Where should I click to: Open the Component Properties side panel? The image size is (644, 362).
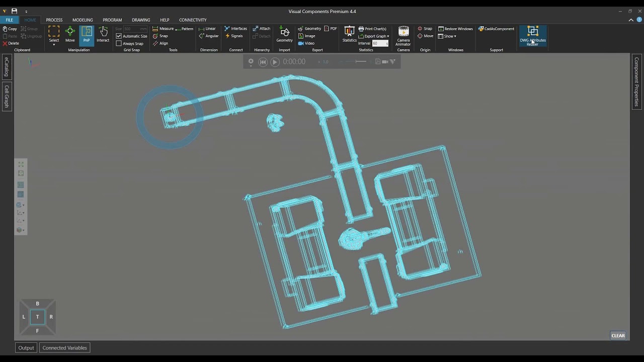coord(636,81)
